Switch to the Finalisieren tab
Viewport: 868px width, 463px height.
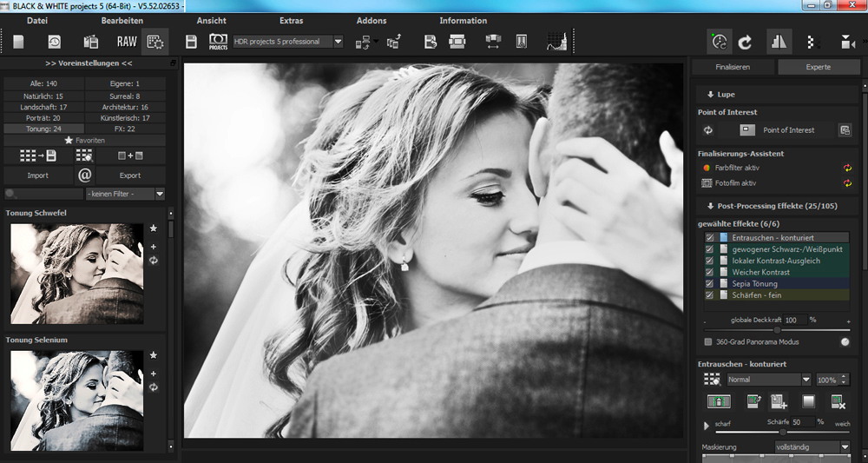coord(733,67)
